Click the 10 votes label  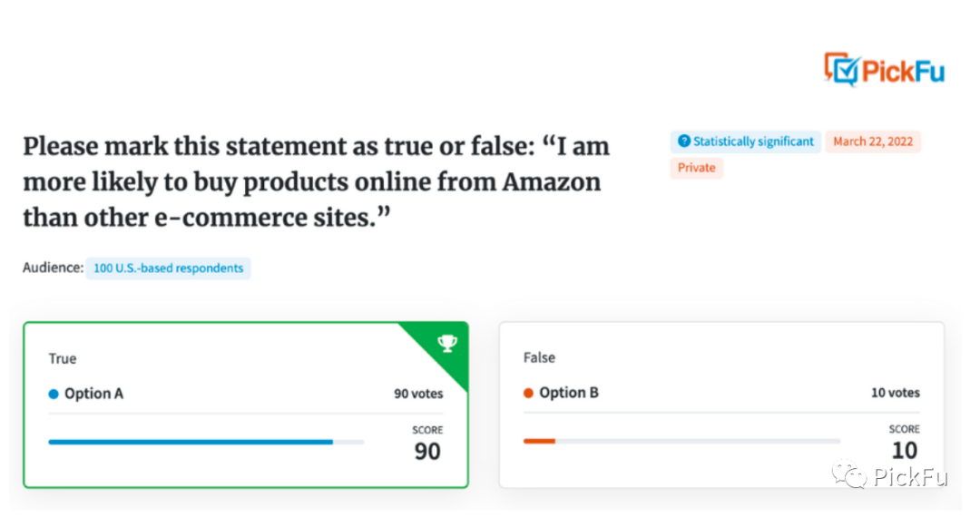895,393
